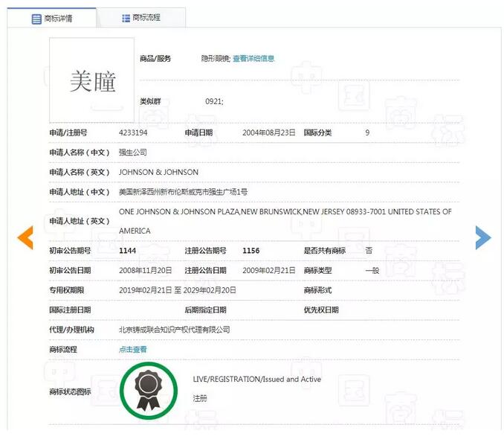The height and width of the screenshot is (442, 504).
Task: Select trademark type value 一般
Action: point(372,271)
